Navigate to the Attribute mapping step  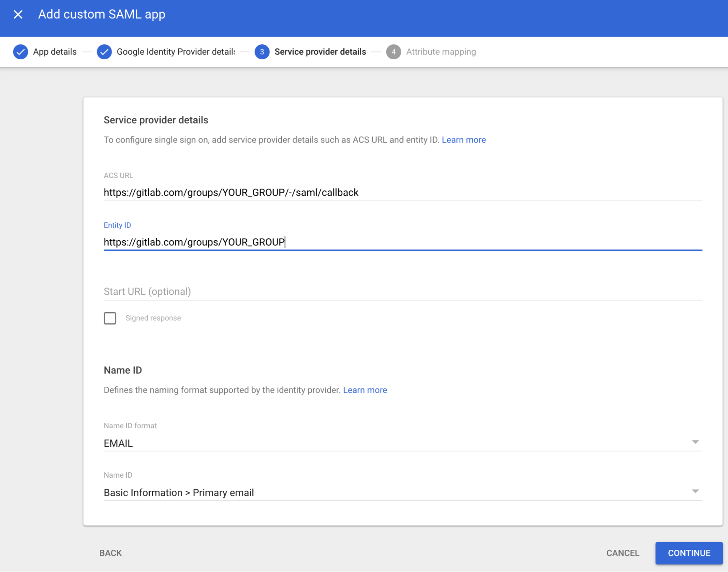click(x=441, y=52)
